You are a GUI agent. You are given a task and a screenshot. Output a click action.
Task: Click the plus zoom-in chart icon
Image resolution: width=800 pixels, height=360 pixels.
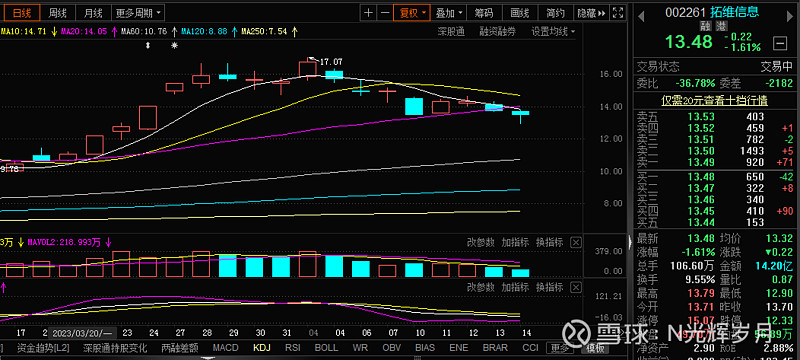coord(368,13)
